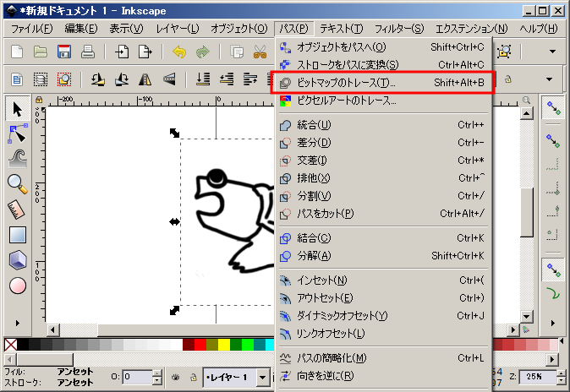Choose Union (統合) menu item
Image resolution: width=570 pixels, height=392 pixels.
382,125
